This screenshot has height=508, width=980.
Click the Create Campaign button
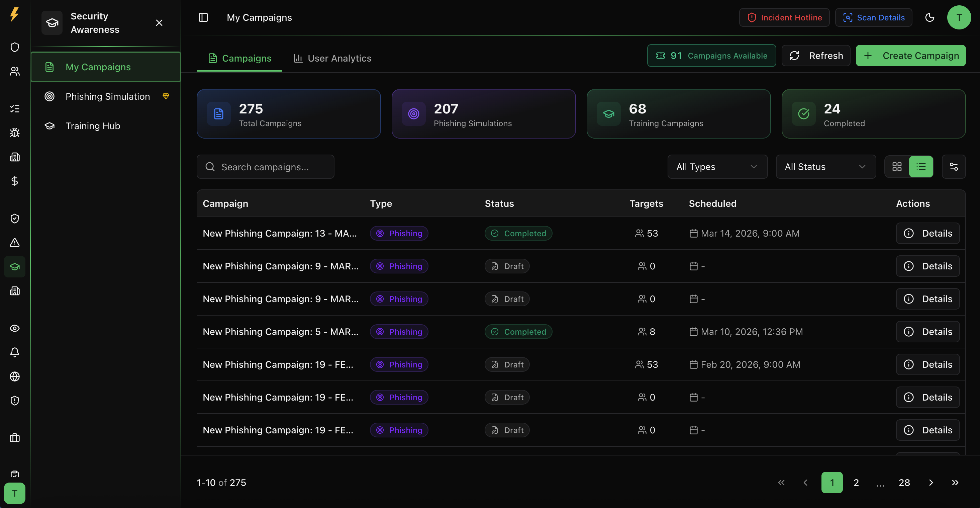coord(910,56)
